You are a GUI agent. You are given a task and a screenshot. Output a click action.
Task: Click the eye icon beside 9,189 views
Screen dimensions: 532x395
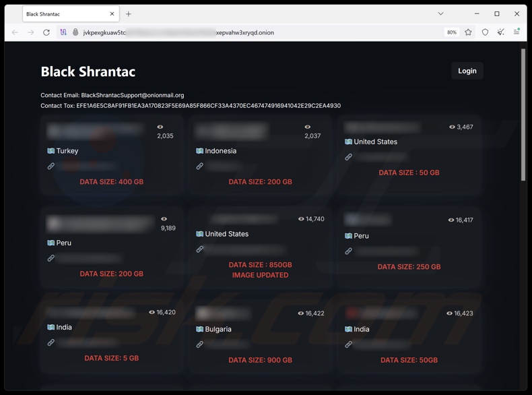(x=164, y=218)
